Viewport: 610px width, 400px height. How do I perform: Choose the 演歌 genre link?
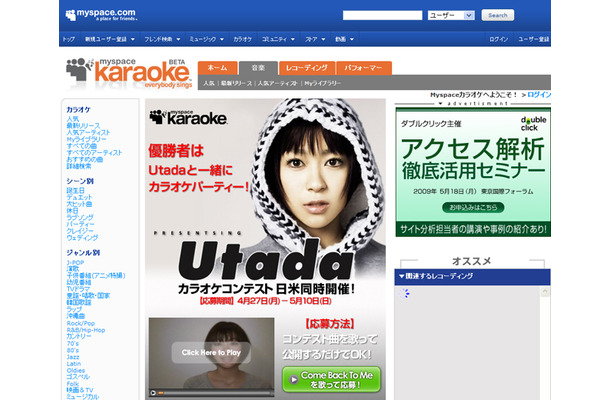pyautogui.click(x=73, y=268)
